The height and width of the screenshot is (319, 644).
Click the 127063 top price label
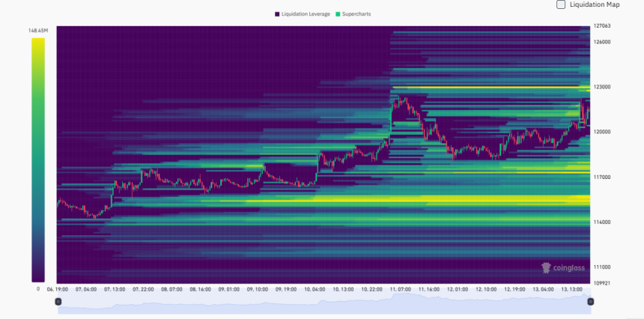[602, 25]
